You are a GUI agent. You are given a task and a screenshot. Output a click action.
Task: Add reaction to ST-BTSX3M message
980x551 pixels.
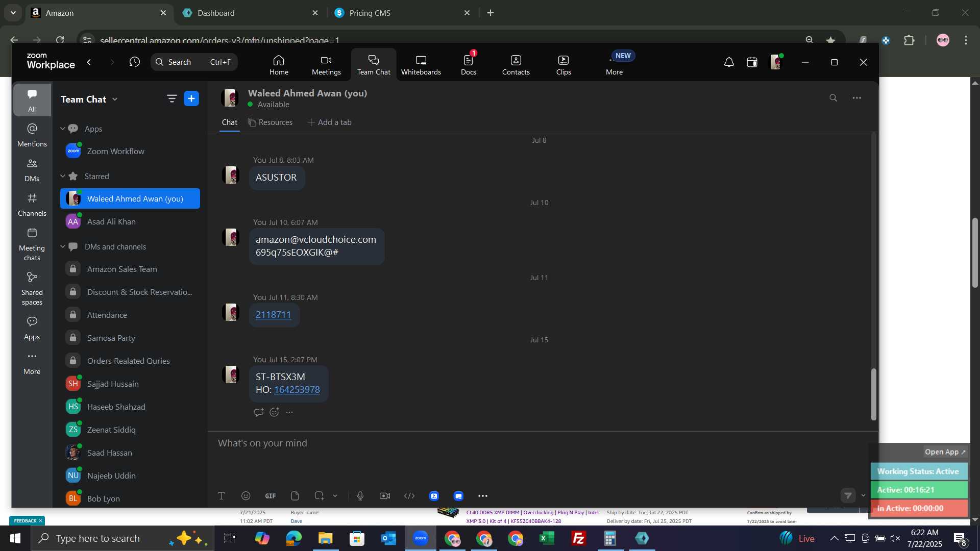[274, 412]
